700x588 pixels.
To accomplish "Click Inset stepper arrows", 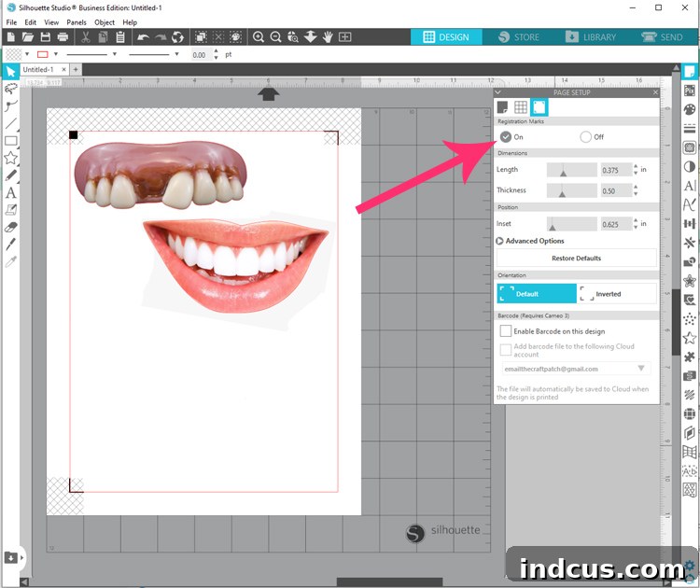I will pyautogui.click(x=636, y=224).
